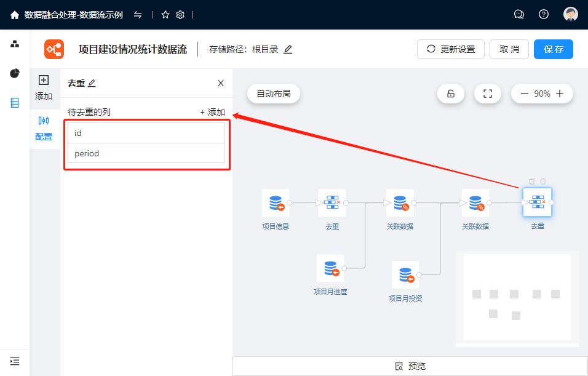Switch to the 配置 tab
This screenshot has width=588, height=376.
(x=44, y=128)
